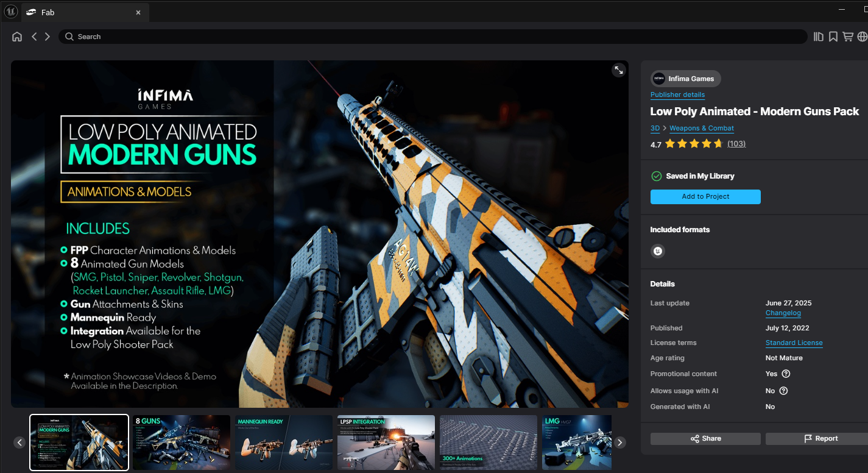The width and height of the screenshot is (868, 473).
Task: Go forward using the right arrow icon
Action: pyautogui.click(x=48, y=37)
